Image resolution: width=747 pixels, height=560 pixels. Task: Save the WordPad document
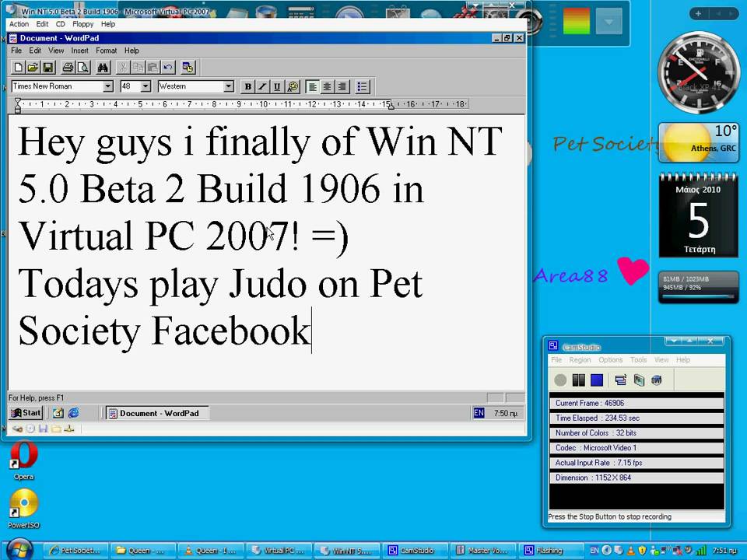pyautogui.click(x=47, y=68)
